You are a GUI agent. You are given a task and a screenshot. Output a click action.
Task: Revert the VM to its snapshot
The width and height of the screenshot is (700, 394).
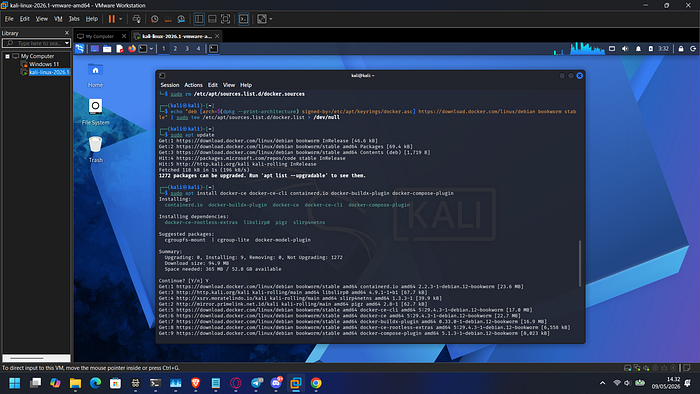168,19
